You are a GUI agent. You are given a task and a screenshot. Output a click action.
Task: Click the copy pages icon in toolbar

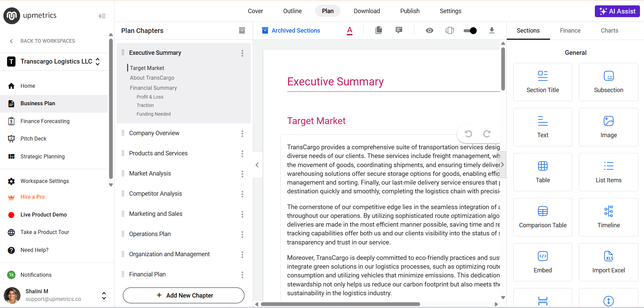(x=379, y=30)
